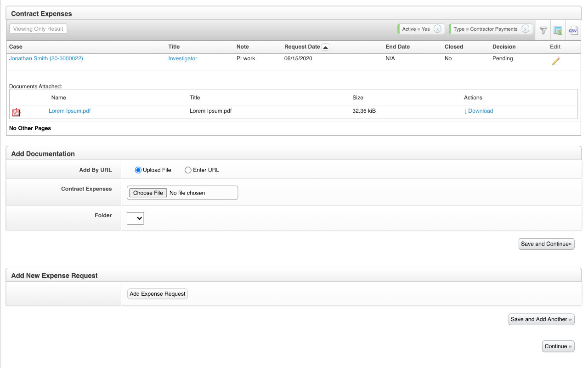Click Viewing Only Result button
588x368 pixels.
pyautogui.click(x=38, y=29)
